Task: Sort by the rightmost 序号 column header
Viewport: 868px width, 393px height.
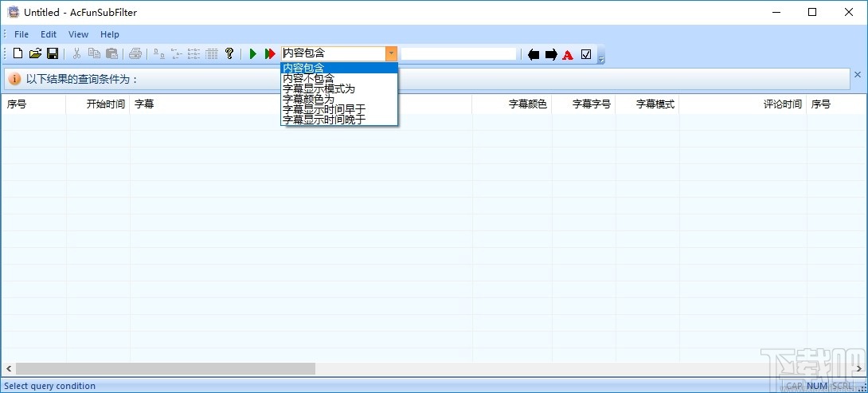Action: coord(836,104)
